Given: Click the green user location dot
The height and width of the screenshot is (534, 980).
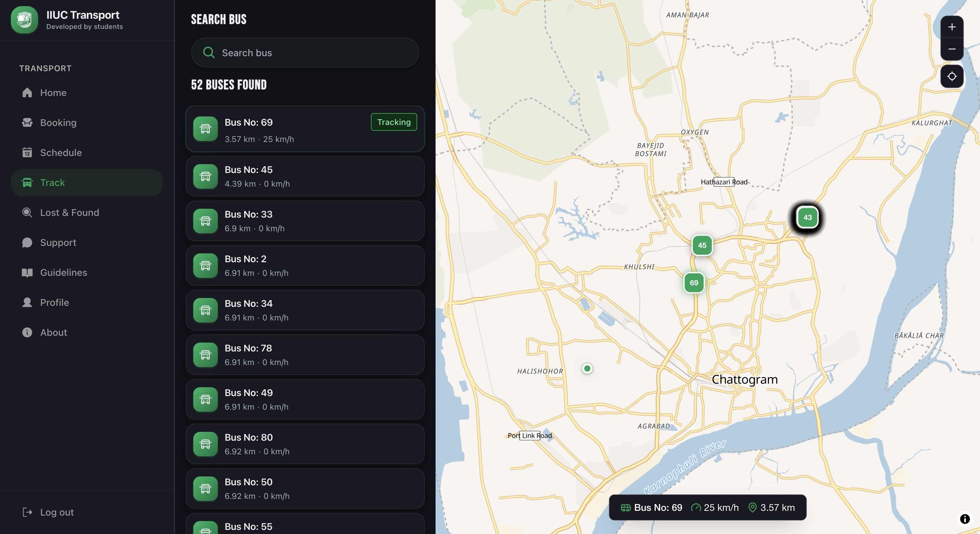Looking at the screenshot, I should tap(587, 368).
